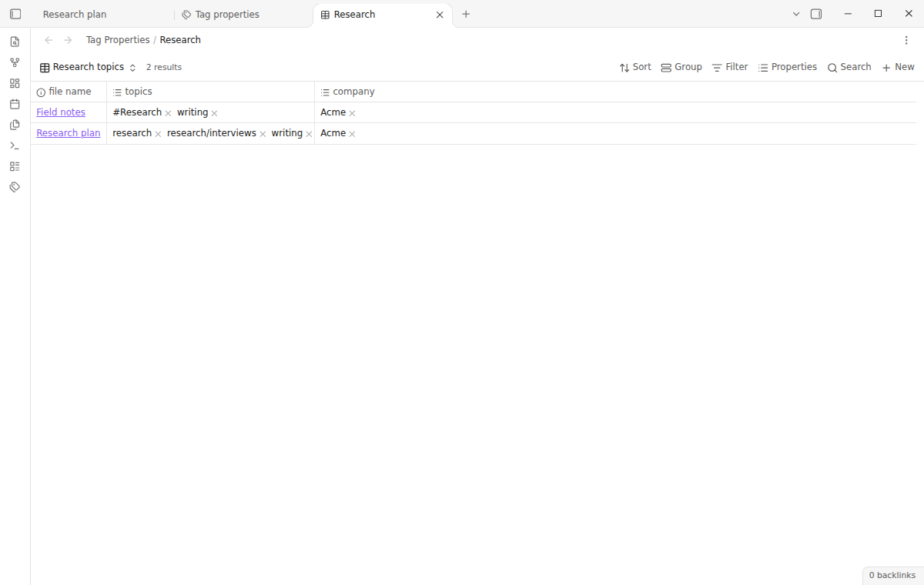The image size is (924, 585).
Task: Toggle the right sidebar panel icon
Action: pyautogui.click(x=816, y=14)
